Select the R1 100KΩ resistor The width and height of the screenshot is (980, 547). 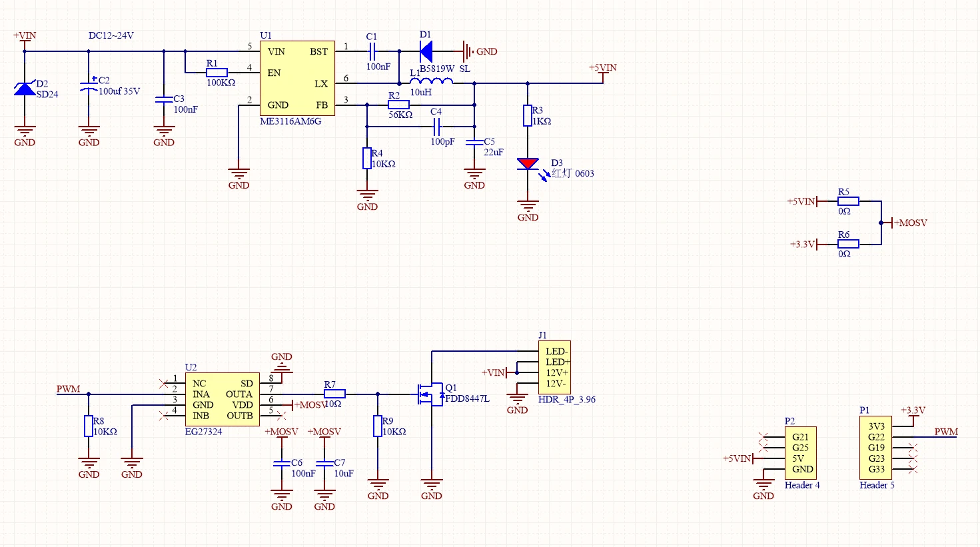pos(217,73)
